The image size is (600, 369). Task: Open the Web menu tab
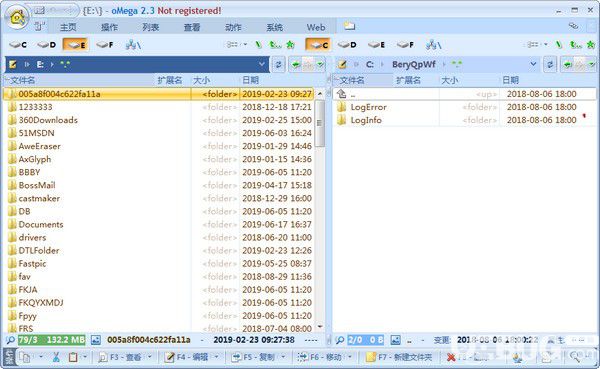tap(316, 27)
